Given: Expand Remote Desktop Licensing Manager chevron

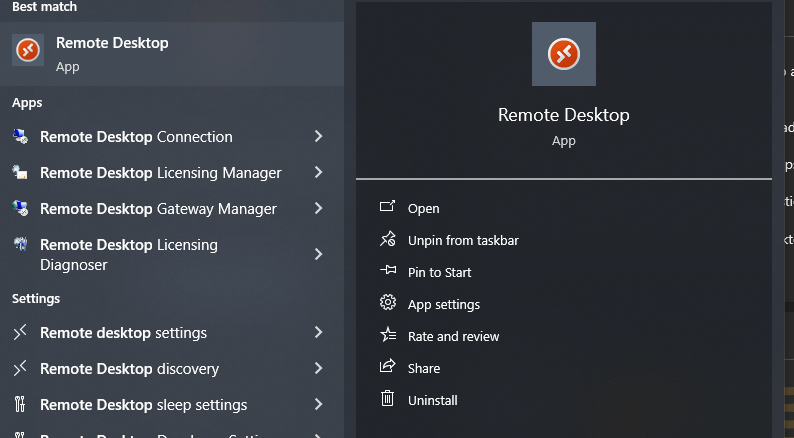Looking at the screenshot, I should (x=318, y=173).
